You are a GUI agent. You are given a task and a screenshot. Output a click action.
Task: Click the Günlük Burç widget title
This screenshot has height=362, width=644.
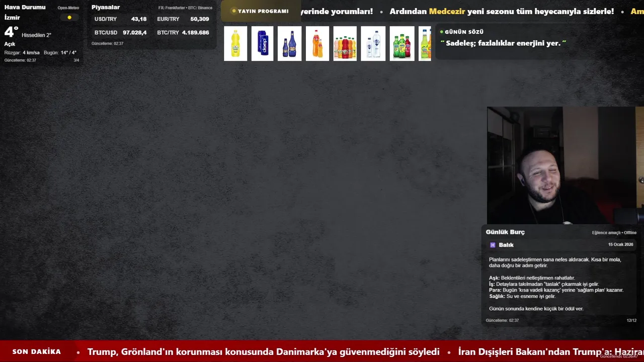pyautogui.click(x=505, y=232)
